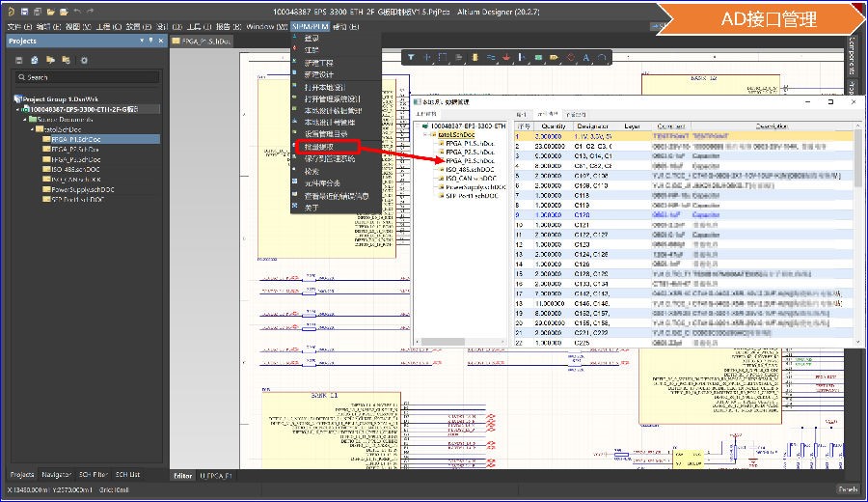Click the save icon in the Projects panel
The image size is (868, 502).
point(19,60)
